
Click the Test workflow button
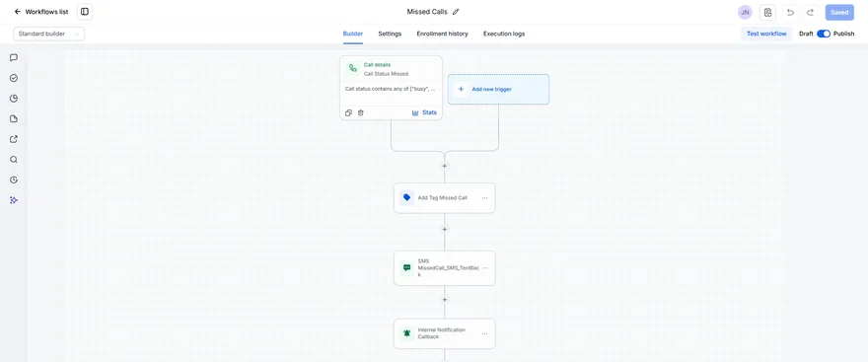[x=766, y=34]
